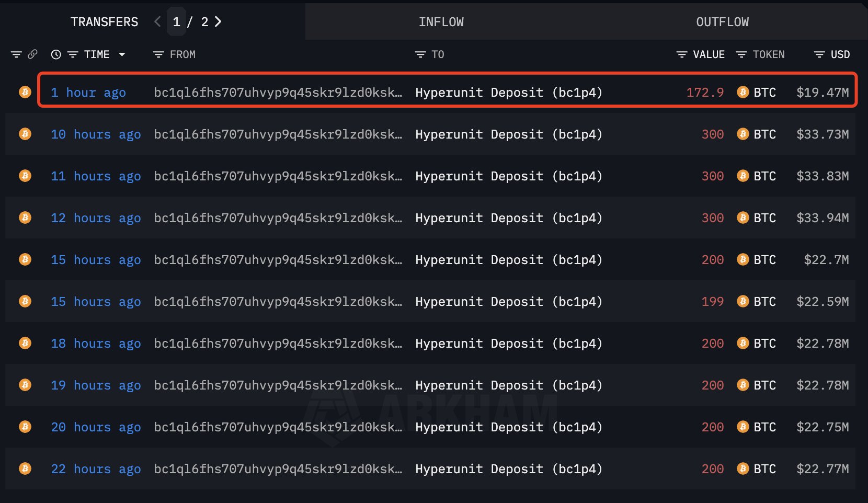Switch to the INFLOW tab
The image size is (868, 503).
[x=441, y=22]
